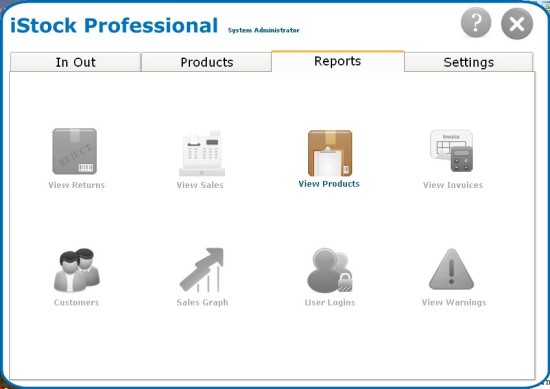Image resolution: width=550 pixels, height=389 pixels.
Task: Click the View Sales text label
Action: pyautogui.click(x=200, y=185)
